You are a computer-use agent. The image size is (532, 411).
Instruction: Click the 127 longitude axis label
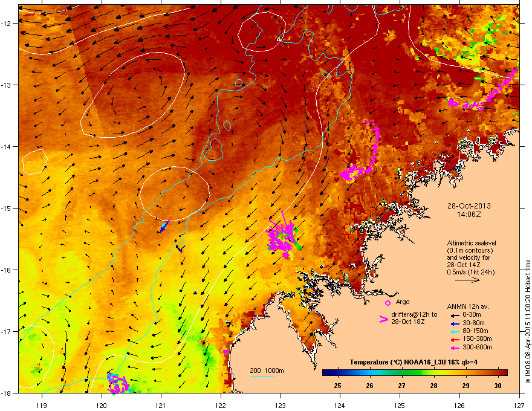[519, 405]
